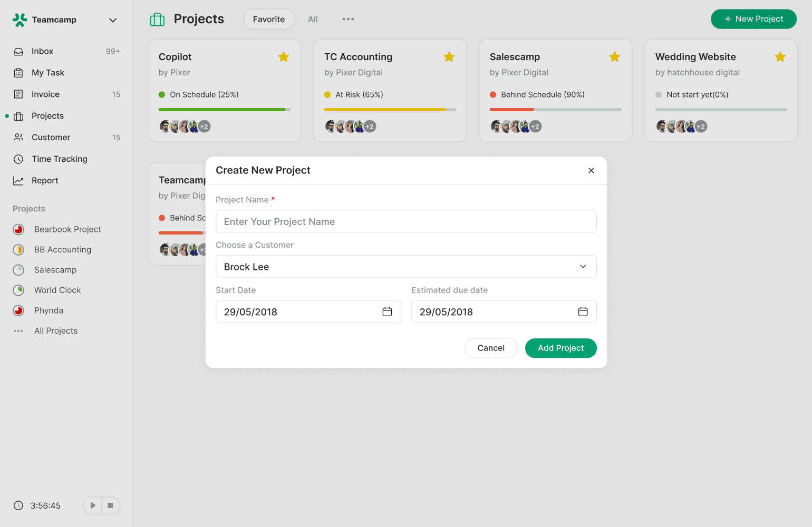Click the Bearbook Project status icon
The height and width of the screenshot is (527, 812).
pos(18,229)
